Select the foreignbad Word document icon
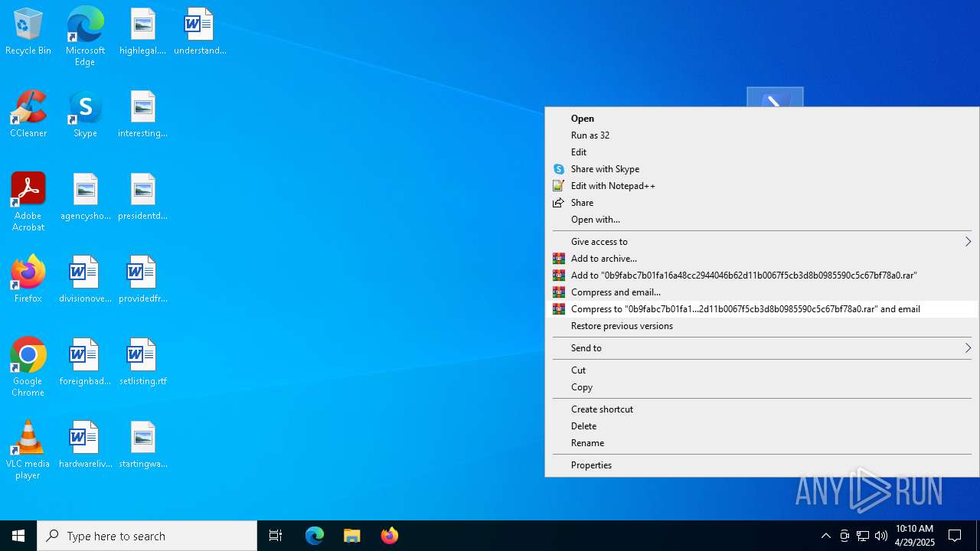The image size is (980, 551). (x=85, y=363)
